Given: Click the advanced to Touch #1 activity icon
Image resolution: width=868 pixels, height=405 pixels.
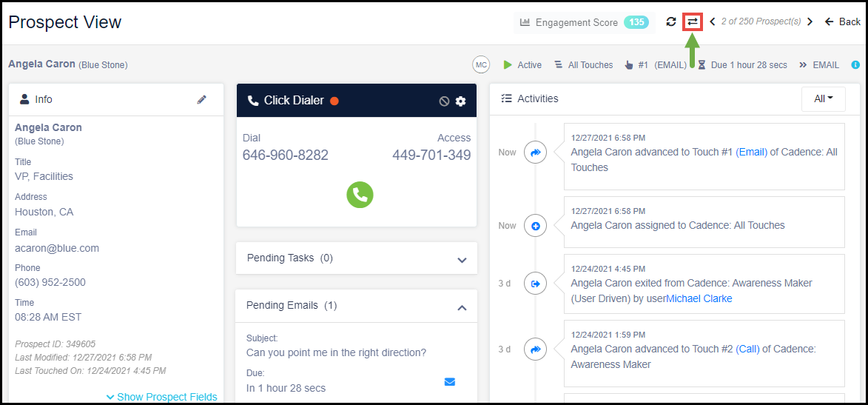Looking at the screenshot, I should pyautogui.click(x=535, y=153).
